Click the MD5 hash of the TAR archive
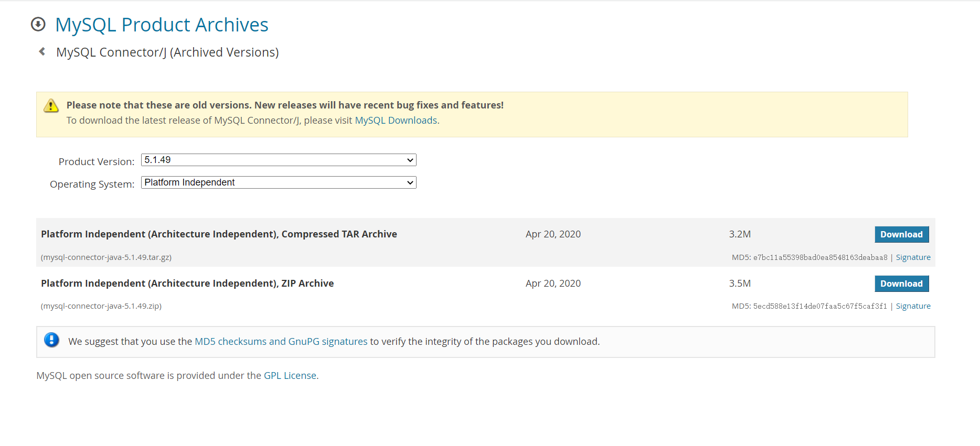 coord(820,257)
